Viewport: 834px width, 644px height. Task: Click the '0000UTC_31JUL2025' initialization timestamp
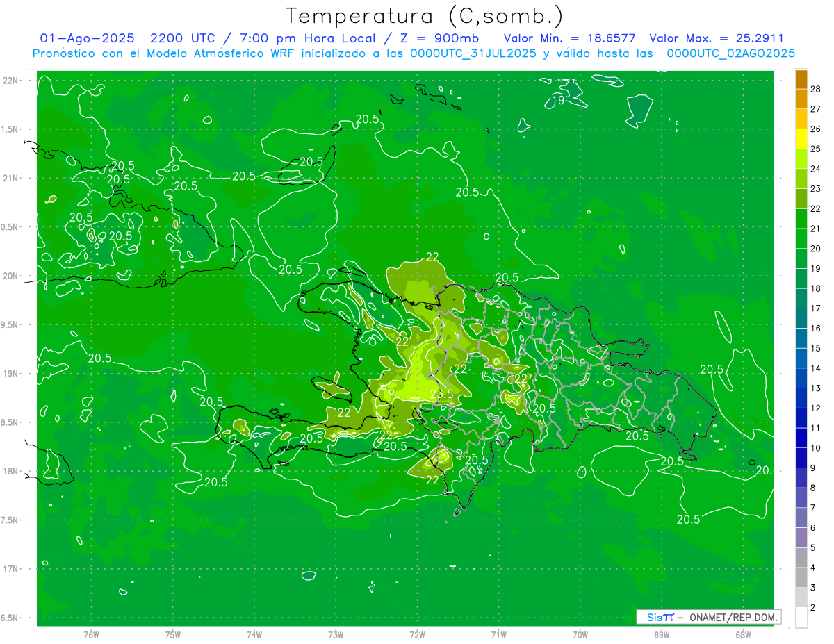[x=473, y=53]
